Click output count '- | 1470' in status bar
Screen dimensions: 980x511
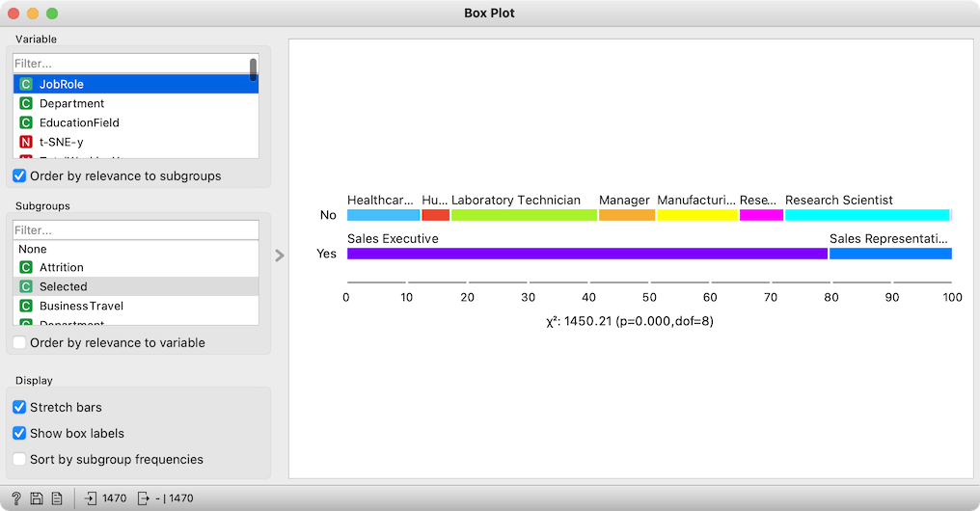click(175, 498)
